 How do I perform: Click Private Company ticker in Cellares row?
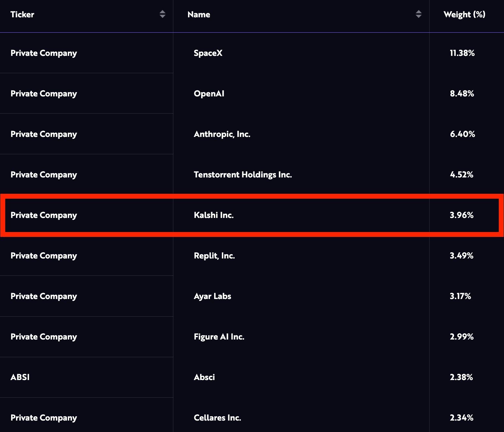click(44, 418)
